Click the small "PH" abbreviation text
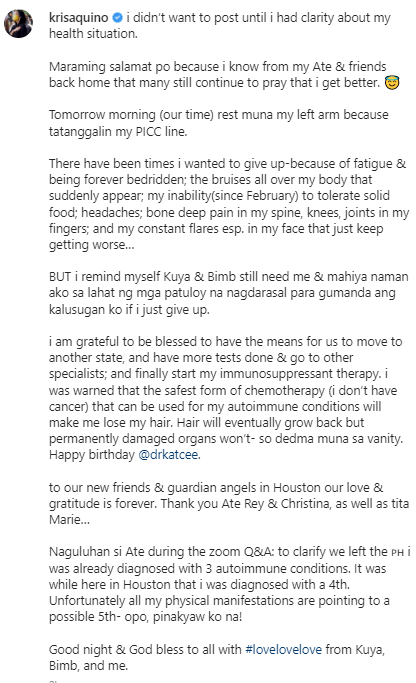Image resolution: width=416 pixels, height=683 pixels. (397, 553)
